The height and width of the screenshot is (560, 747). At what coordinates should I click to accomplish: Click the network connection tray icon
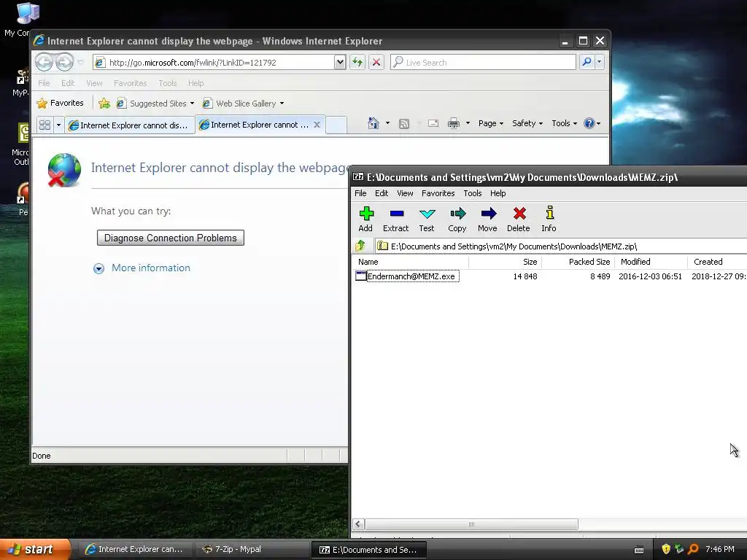pyautogui.click(x=679, y=549)
